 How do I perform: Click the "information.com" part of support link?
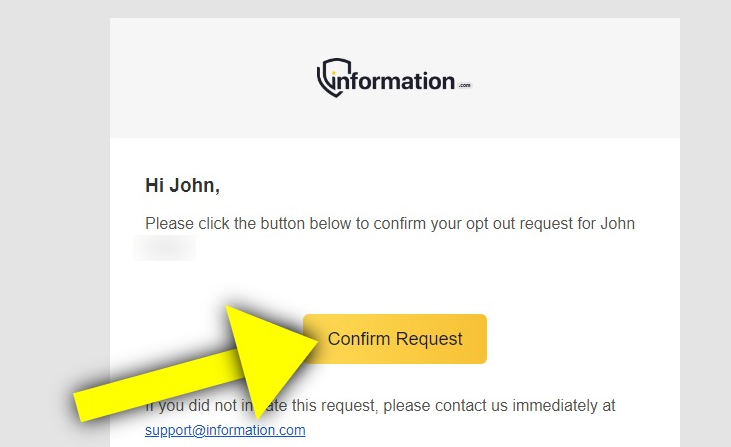tap(255, 430)
